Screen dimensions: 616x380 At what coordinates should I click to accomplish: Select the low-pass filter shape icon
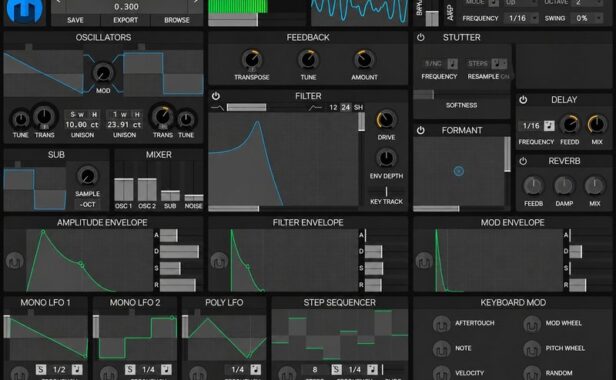[x=217, y=107]
